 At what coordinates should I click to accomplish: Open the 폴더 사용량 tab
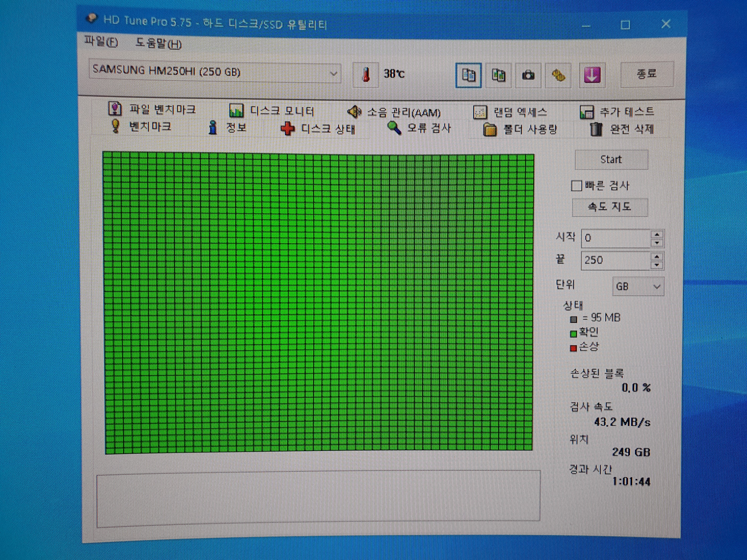click(520, 129)
